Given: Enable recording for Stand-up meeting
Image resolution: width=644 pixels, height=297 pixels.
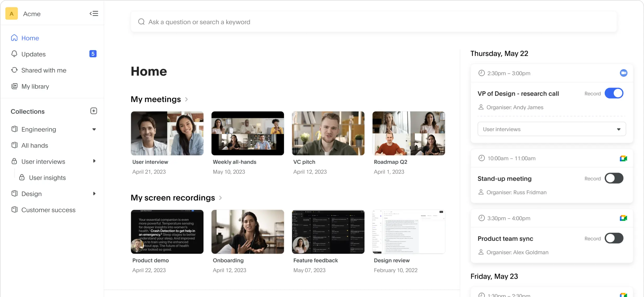Looking at the screenshot, I should coord(614,178).
